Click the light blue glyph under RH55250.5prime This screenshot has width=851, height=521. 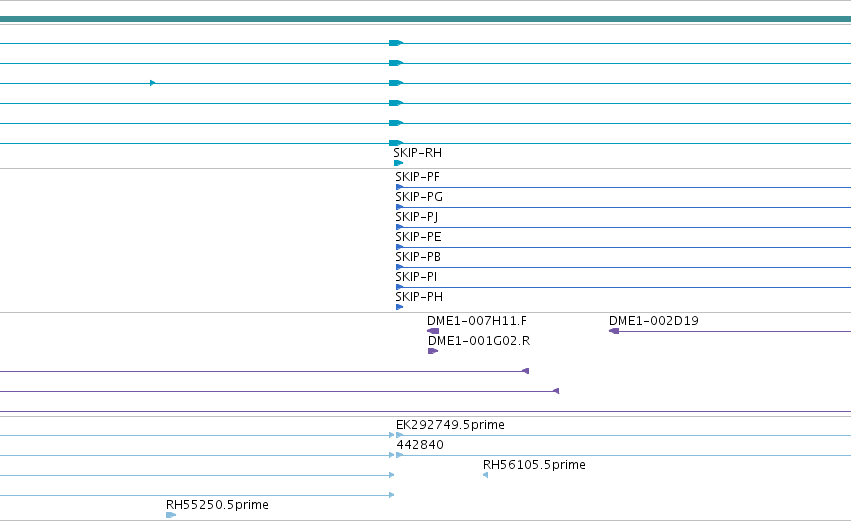click(171, 515)
